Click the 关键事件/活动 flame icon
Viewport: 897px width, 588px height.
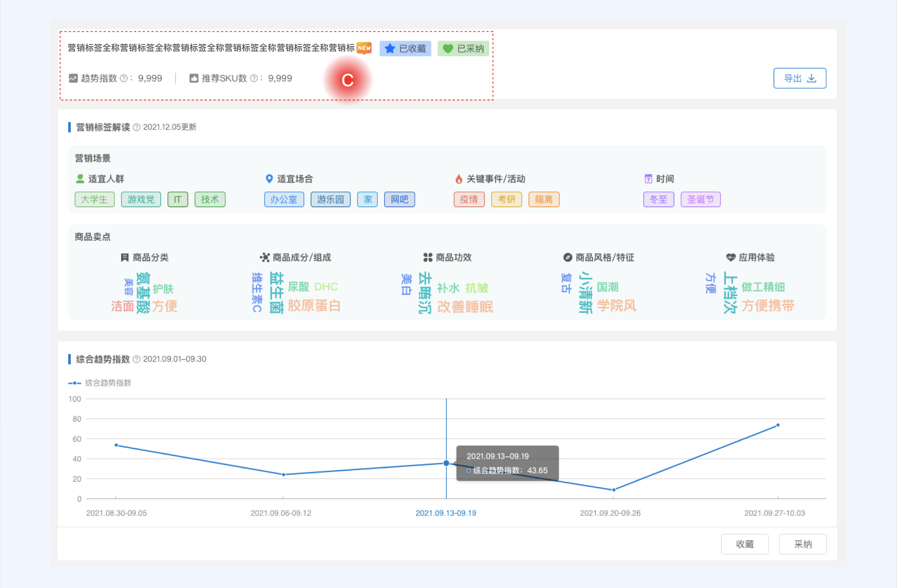coord(459,179)
